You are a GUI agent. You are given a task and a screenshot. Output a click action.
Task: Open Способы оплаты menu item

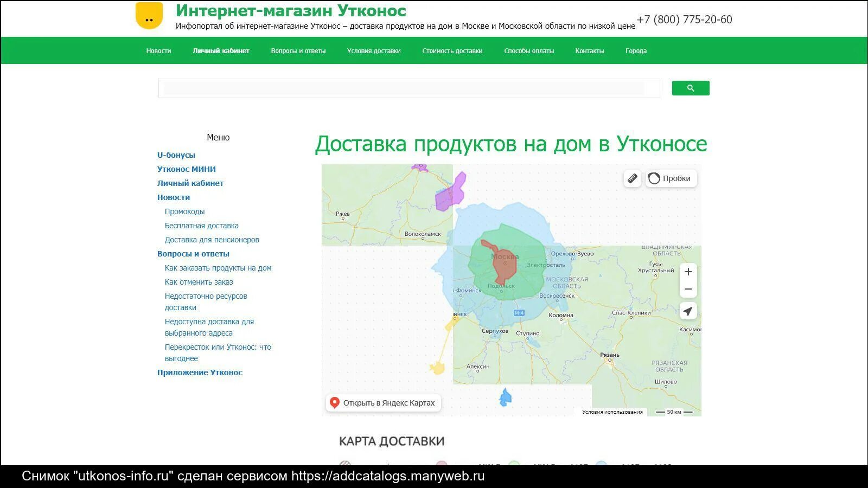point(529,51)
